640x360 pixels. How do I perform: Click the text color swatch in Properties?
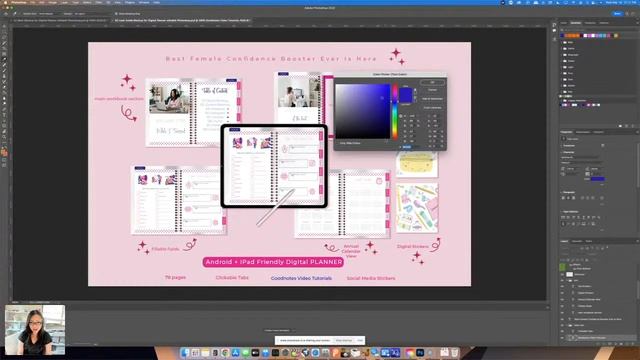[x=598, y=179]
